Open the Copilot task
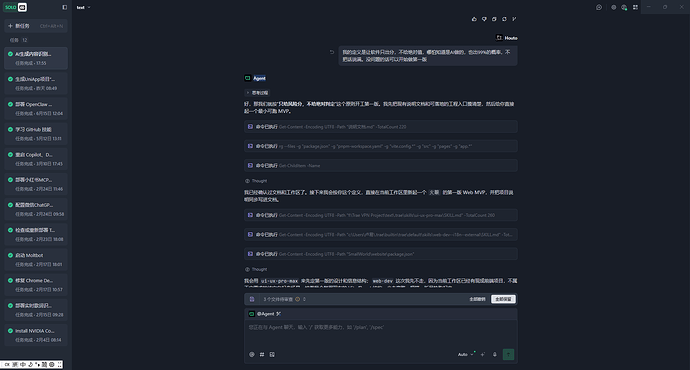 point(36,159)
